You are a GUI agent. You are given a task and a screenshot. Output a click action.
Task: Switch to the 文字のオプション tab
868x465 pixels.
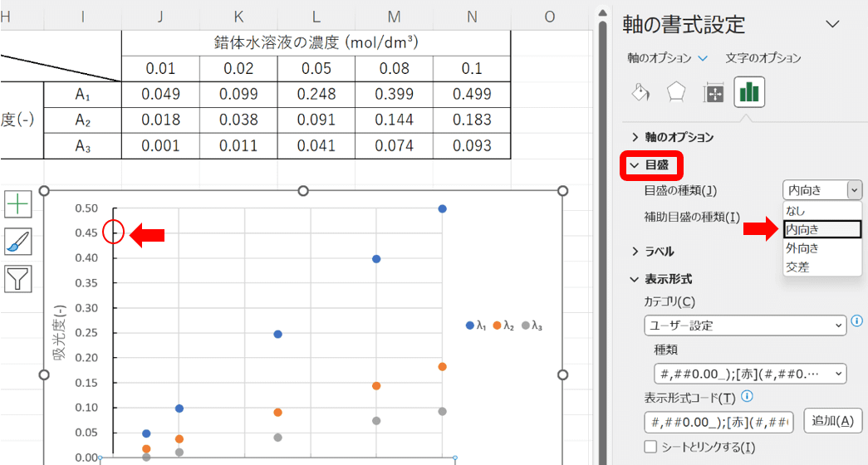[763, 58]
